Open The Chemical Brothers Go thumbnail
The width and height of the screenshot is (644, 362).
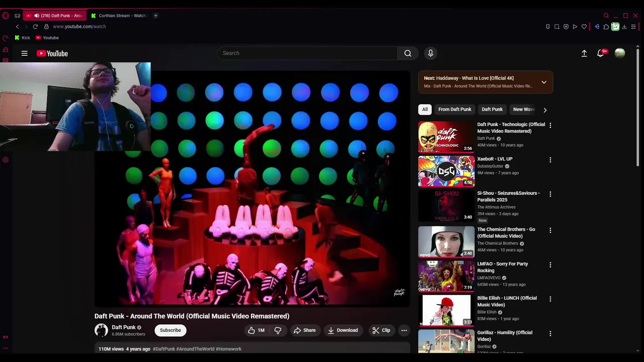446,241
